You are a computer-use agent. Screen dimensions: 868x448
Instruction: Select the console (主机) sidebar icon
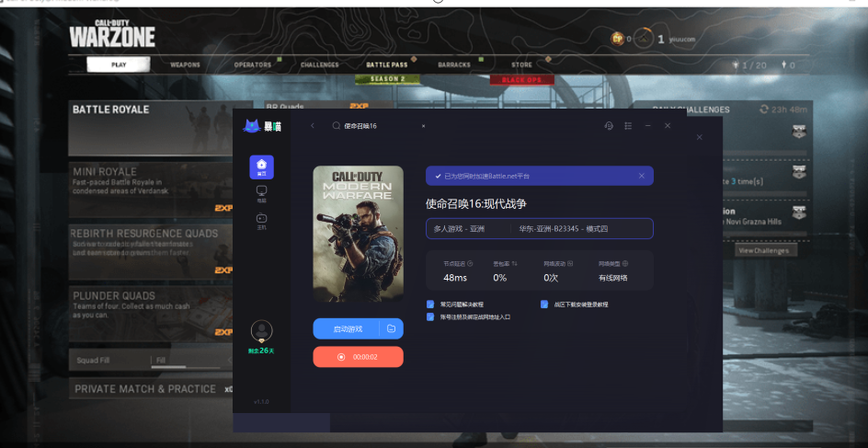(x=261, y=221)
